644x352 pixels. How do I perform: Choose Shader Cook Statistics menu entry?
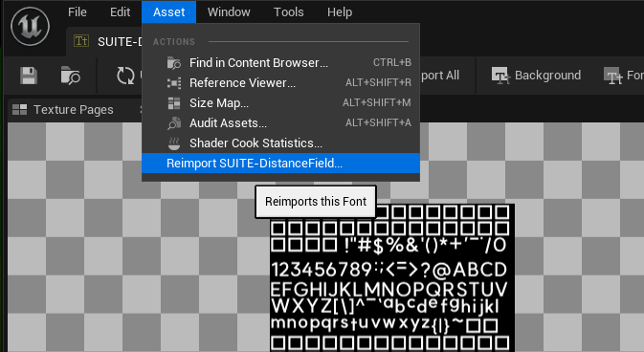tap(281, 143)
